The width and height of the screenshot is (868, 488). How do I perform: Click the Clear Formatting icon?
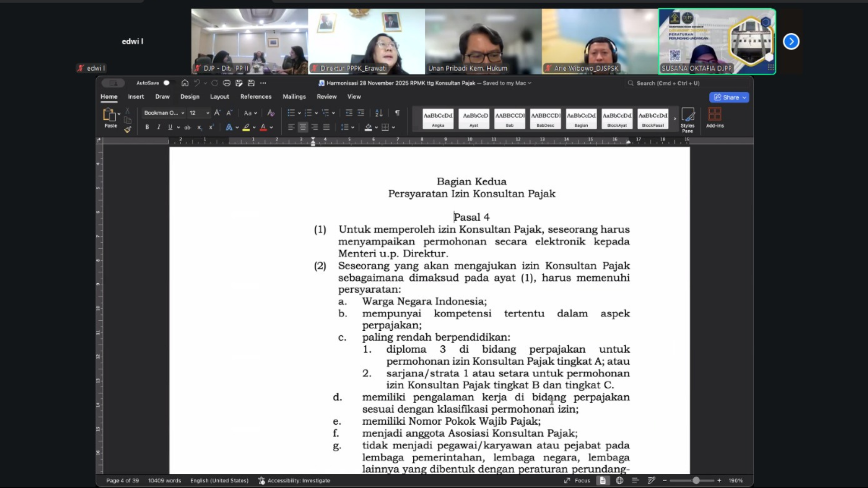point(271,113)
